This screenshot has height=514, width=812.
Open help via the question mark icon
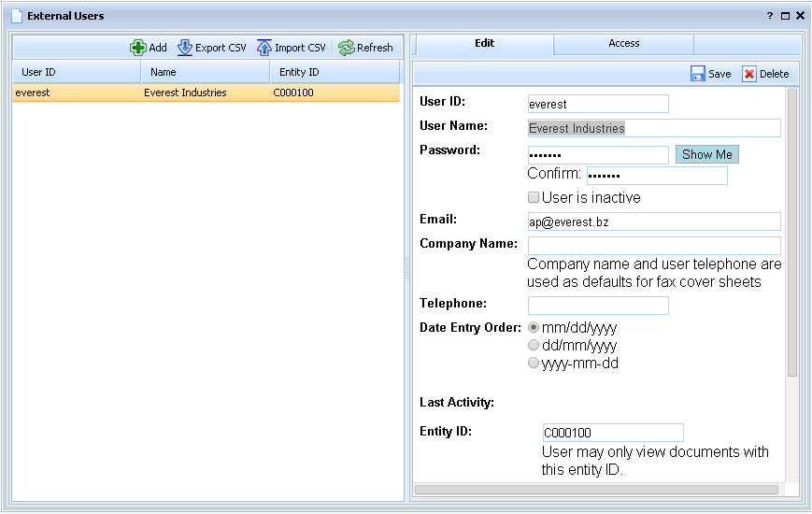click(x=770, y=16)
